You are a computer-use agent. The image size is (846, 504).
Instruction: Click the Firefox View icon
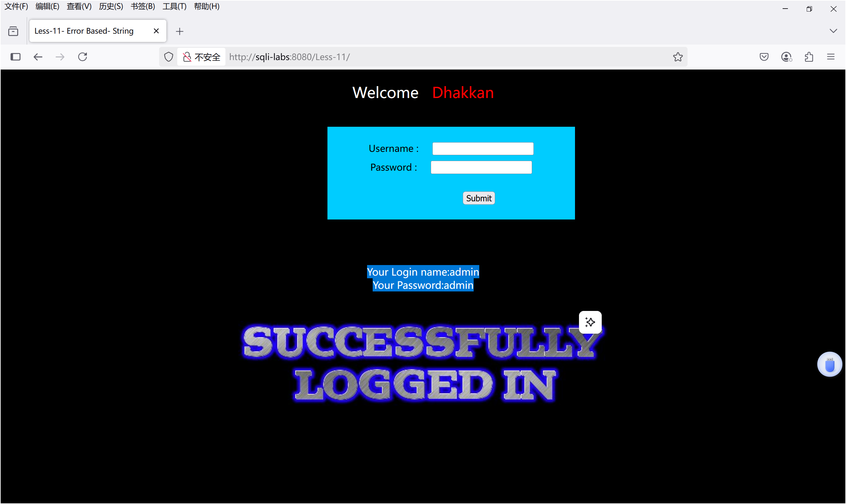(13, 31)
